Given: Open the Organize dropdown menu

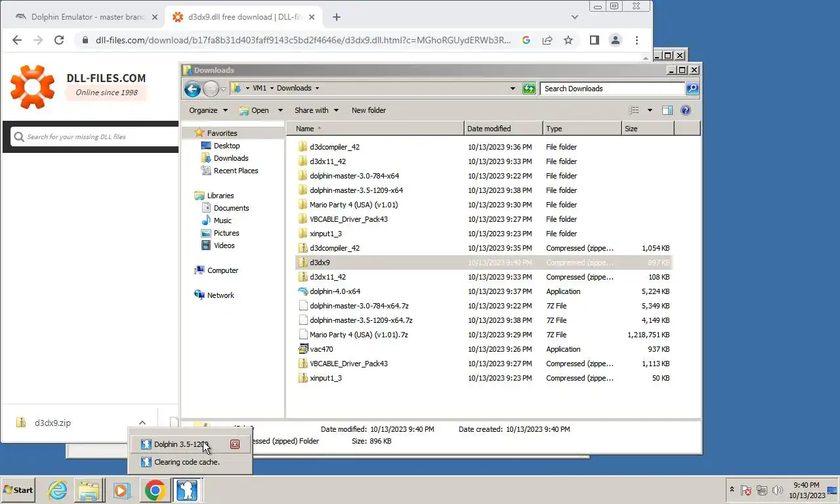Looking at the screenshot, I should [x=208, y=110].
